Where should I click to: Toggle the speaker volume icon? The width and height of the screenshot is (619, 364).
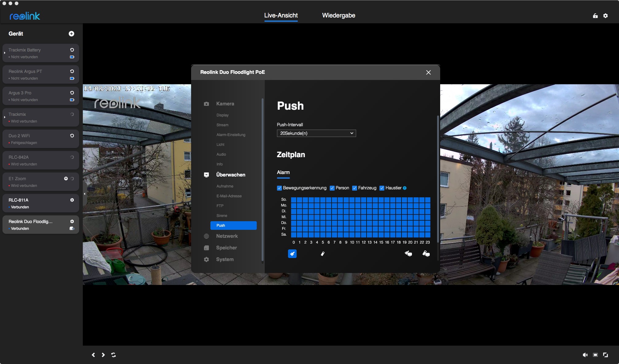[x=585, y=355]
